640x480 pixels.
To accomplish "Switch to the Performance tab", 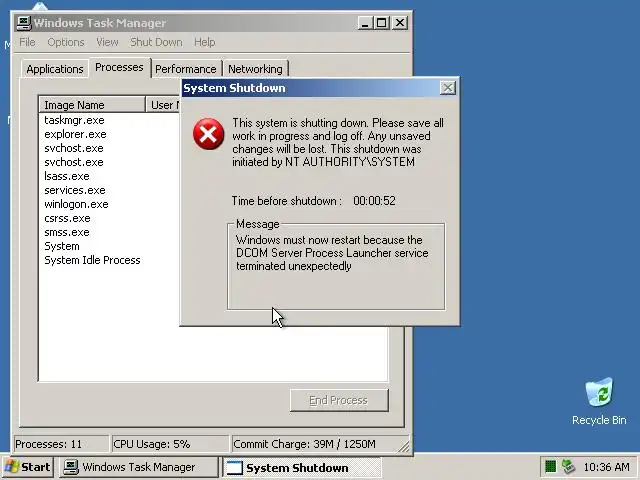I will (x=186, y=69).
